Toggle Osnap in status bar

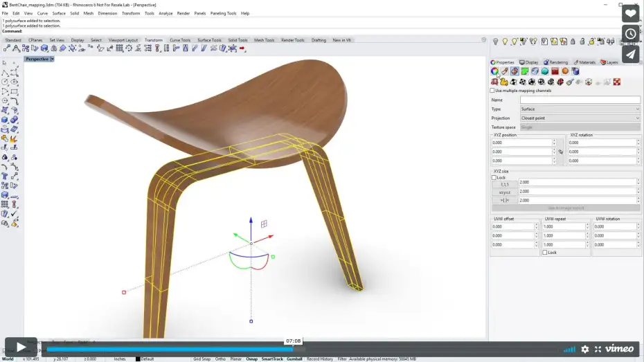click(252, 359)
